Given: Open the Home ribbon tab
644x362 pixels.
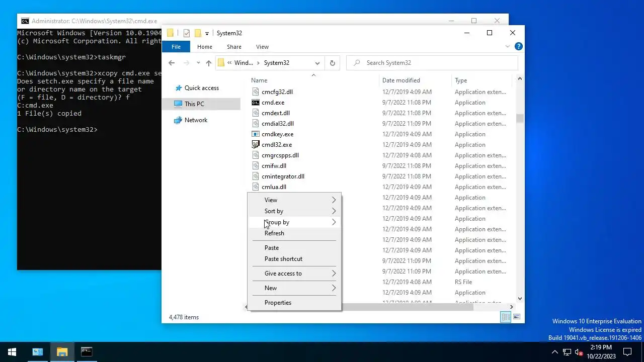Looking at the screenshot, I should click(x=204, y=47).
